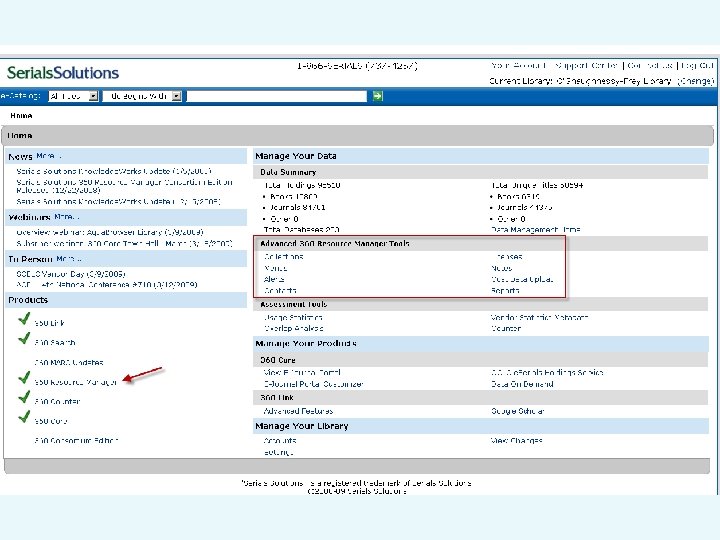Screen dimensions: 720x540
Task: Open the Data Management Home link
Action: pos(535,230)
